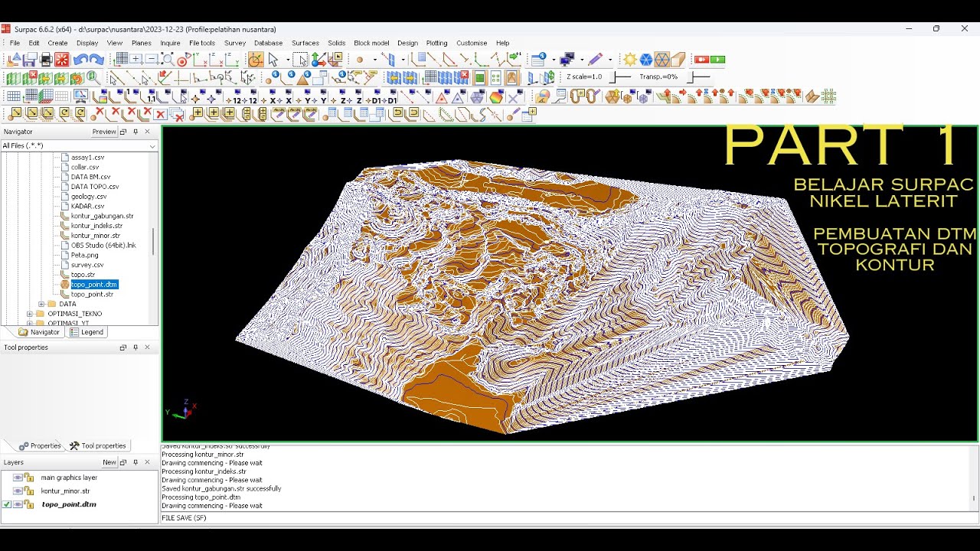Image resolution: width=980 pixels, height=551 pixels.
Task: Switch to the Tool properties tab
Action: coord(98,445)
